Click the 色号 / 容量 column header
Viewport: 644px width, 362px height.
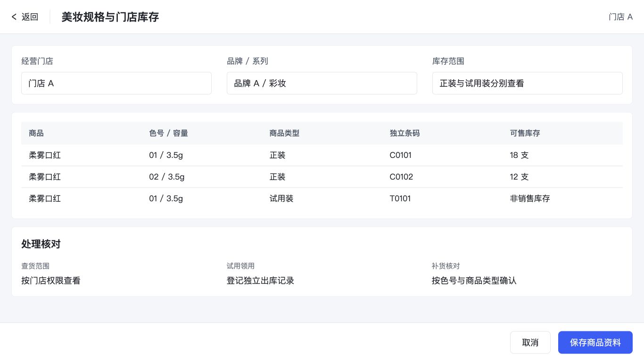tap(169, 133)
